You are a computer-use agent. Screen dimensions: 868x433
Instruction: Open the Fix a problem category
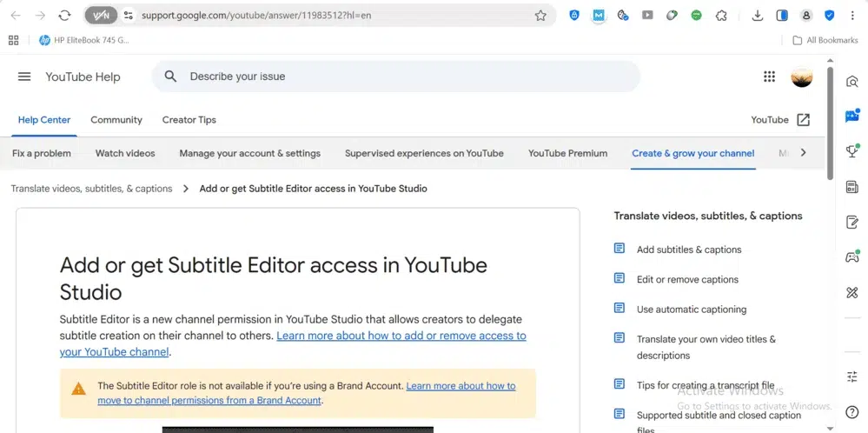(x=42, y=153)
